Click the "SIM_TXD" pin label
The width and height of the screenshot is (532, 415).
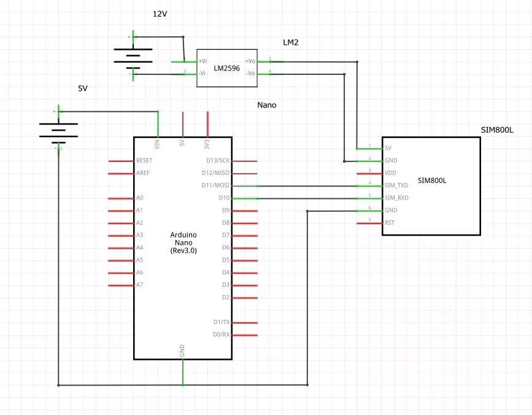click(x=396, y=185)
